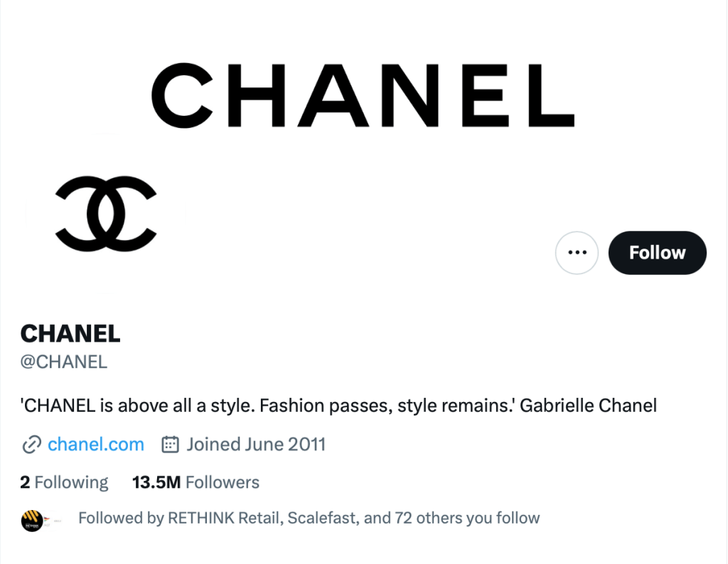View the 2 Following list
This screenshot has width=728, height=564.
[64, 483]
